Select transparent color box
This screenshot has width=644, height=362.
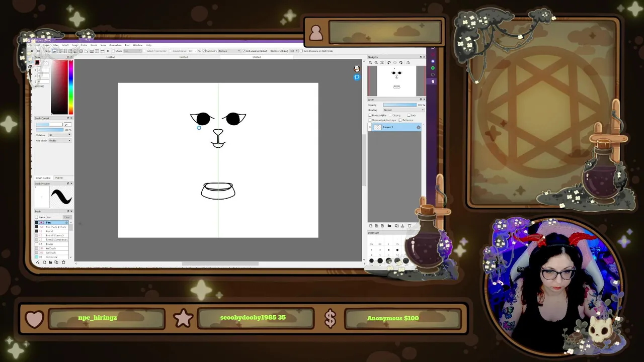click(46, 63)
